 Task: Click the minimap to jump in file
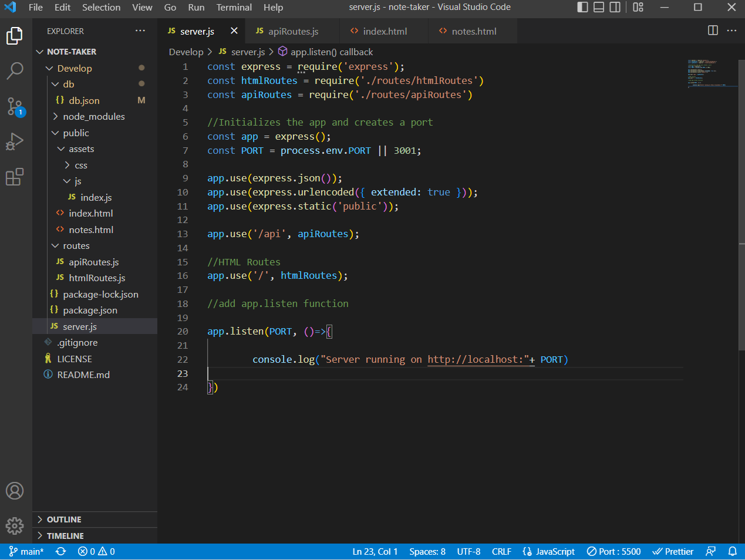point(712,73)
